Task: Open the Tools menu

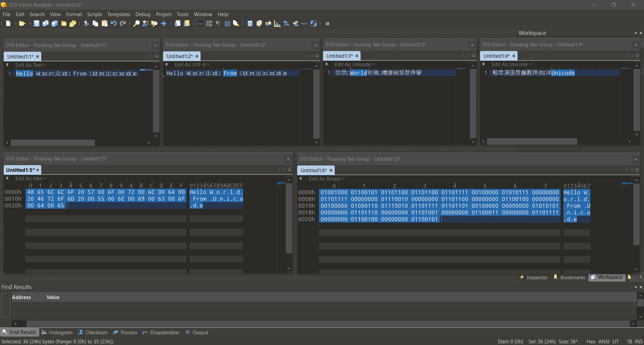Action: coord(182,14)
